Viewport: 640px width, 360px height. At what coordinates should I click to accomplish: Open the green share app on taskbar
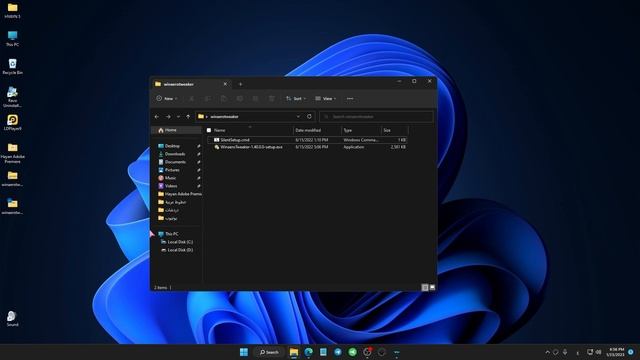(x=353, y=352)
